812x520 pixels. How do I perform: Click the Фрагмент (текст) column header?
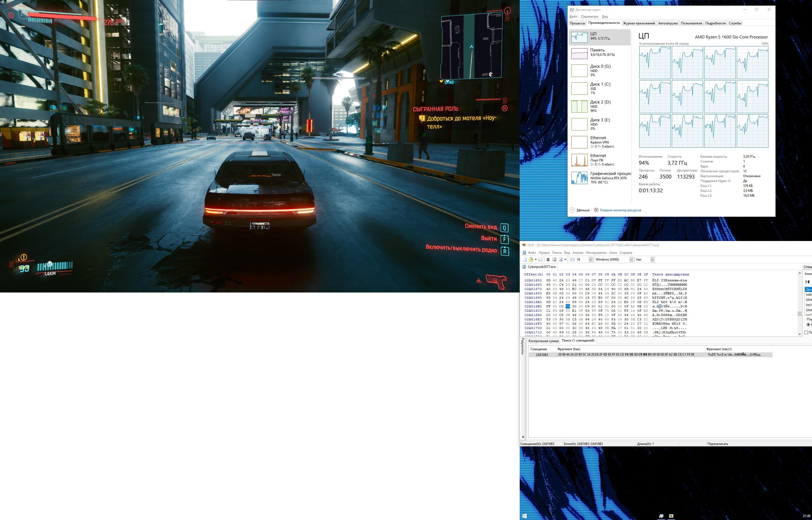pos(738,349)
